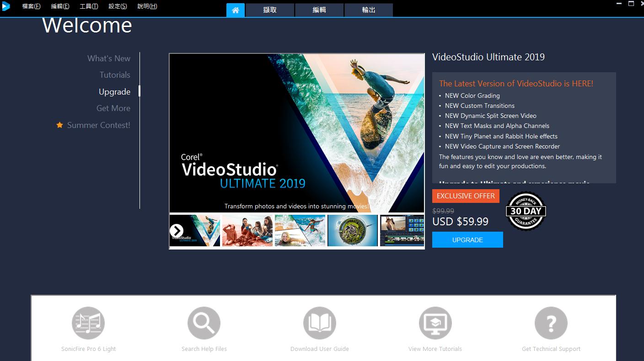
Task: Open the 編輯 (Edit) menu
Action: [60, 6]
